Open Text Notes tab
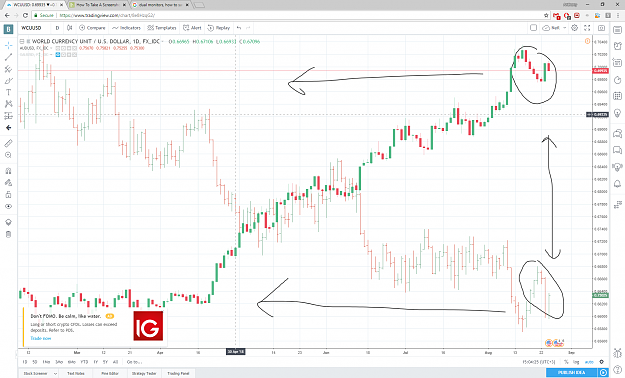This screenshot has width=625, height=378. tap(76, 373)
